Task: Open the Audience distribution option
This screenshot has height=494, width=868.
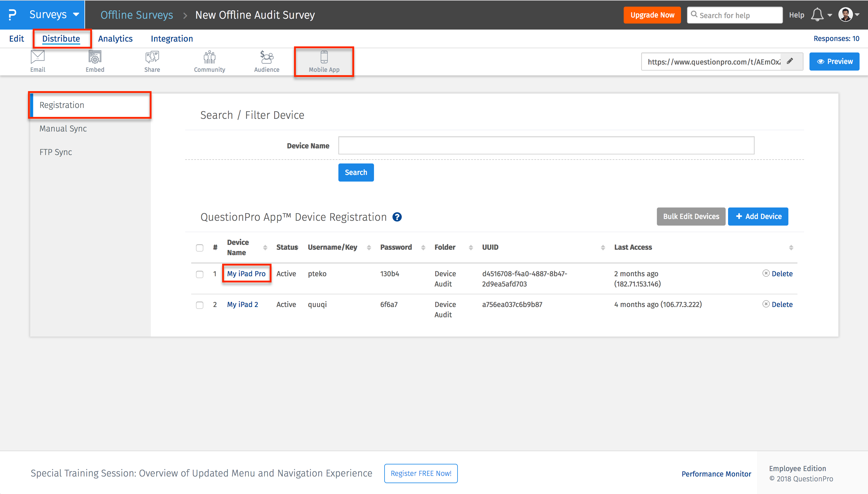Action: click(267, 62)
